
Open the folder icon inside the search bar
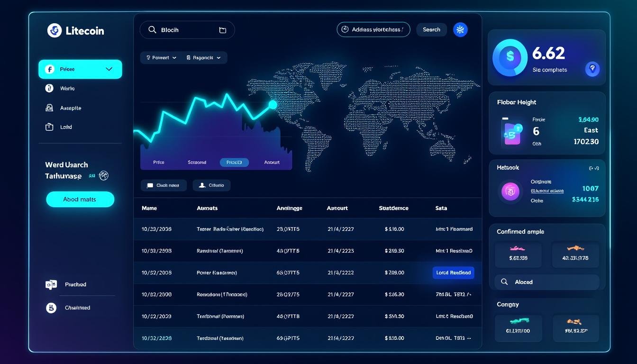[222, 29]
